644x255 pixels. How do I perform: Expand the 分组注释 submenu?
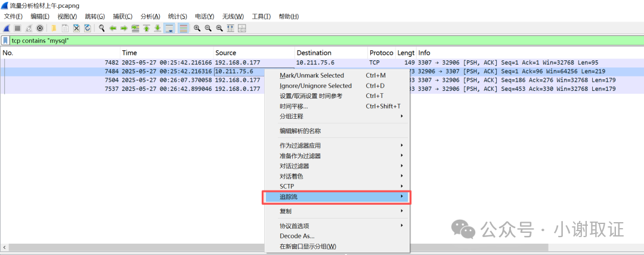coord(337,116)
